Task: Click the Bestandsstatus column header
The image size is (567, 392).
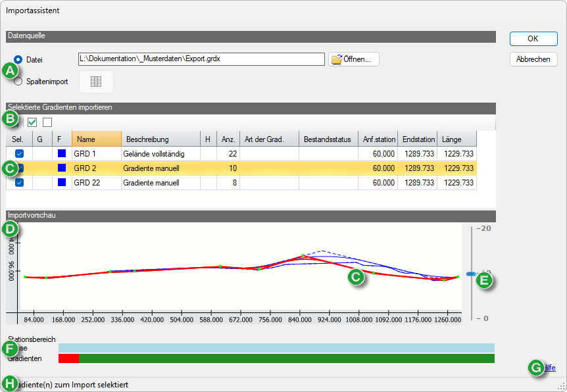Action: pos(328,139)
